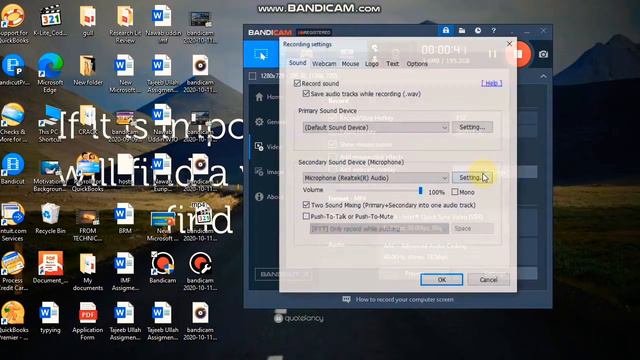Switch to the Text tab
Viewport: 640px width, 360px height.
click(x=392, y=64)
